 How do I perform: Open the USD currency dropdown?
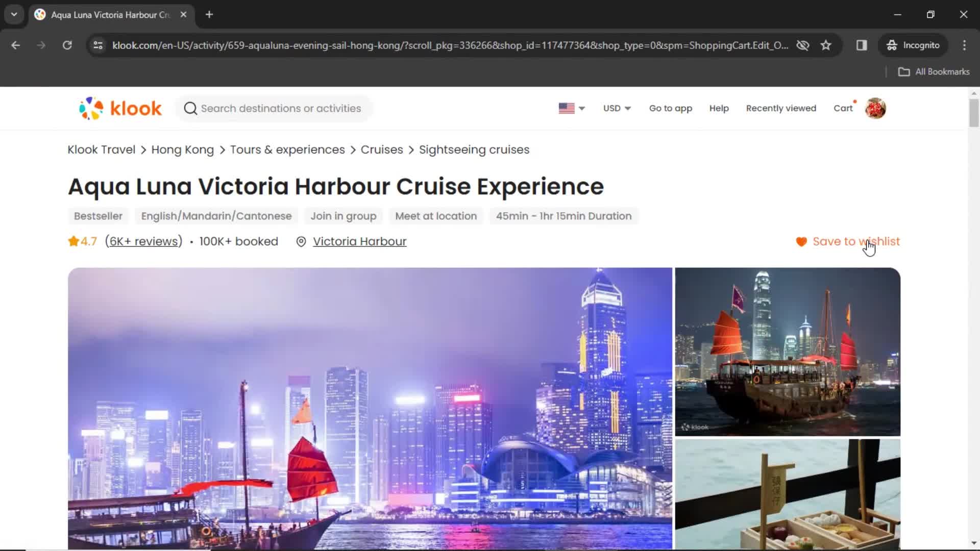617,108
